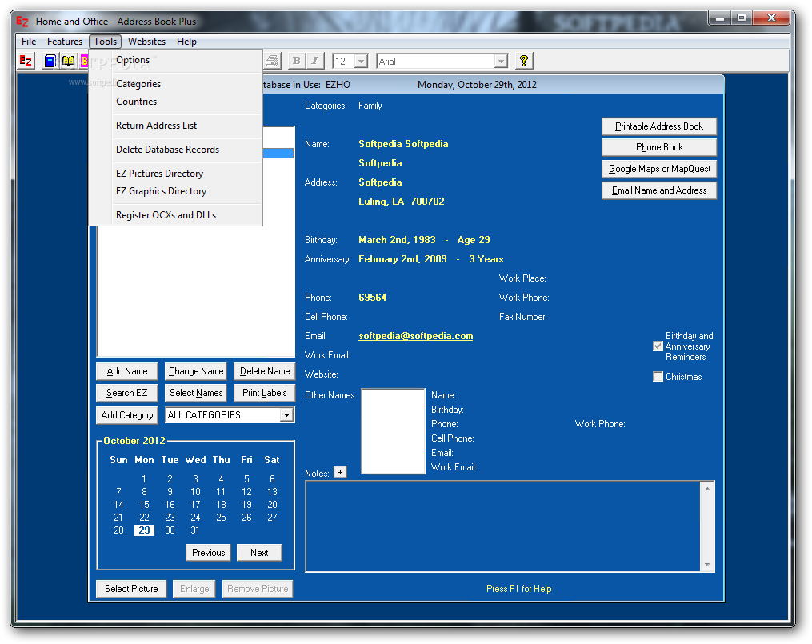Click the yellow open book toolbar icon
Image resolution: width=812 pixels, height=644 pixels.
pyautogui.click(x=68, y=61)
